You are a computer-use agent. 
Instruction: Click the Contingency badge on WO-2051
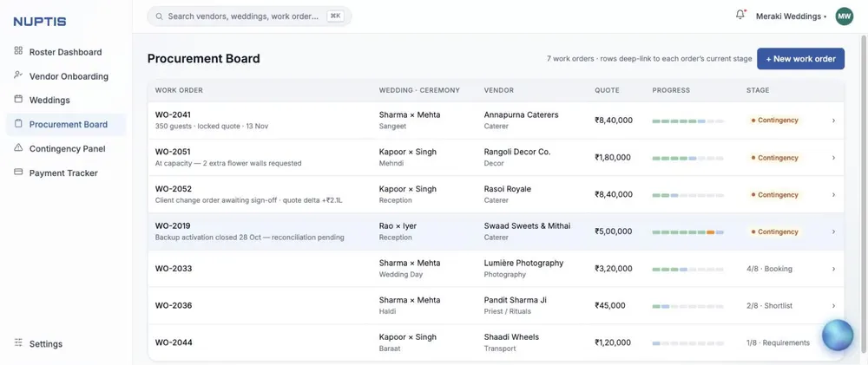[774, 158]
